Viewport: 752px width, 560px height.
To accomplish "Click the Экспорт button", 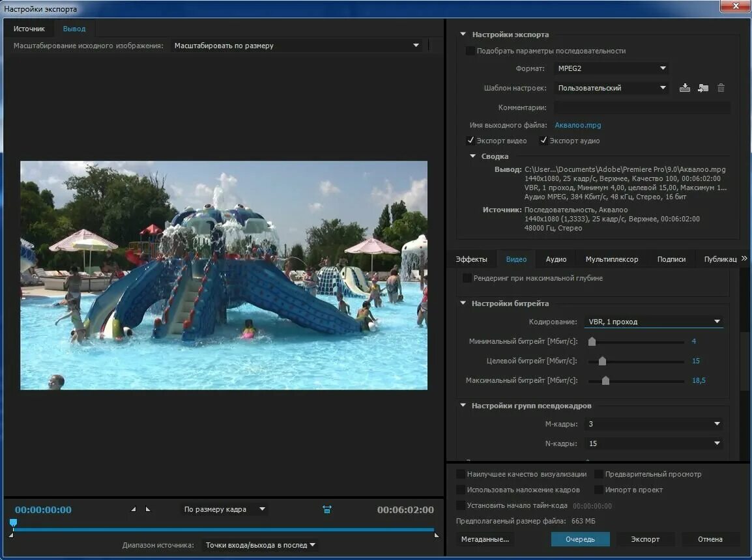I will click(645, 539).
